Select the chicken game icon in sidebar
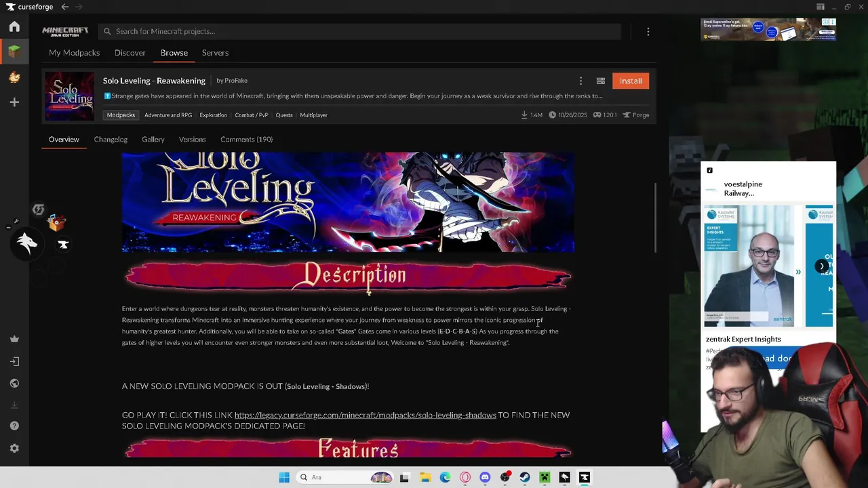This screenshot has width=868, height=488. point(14,77)
